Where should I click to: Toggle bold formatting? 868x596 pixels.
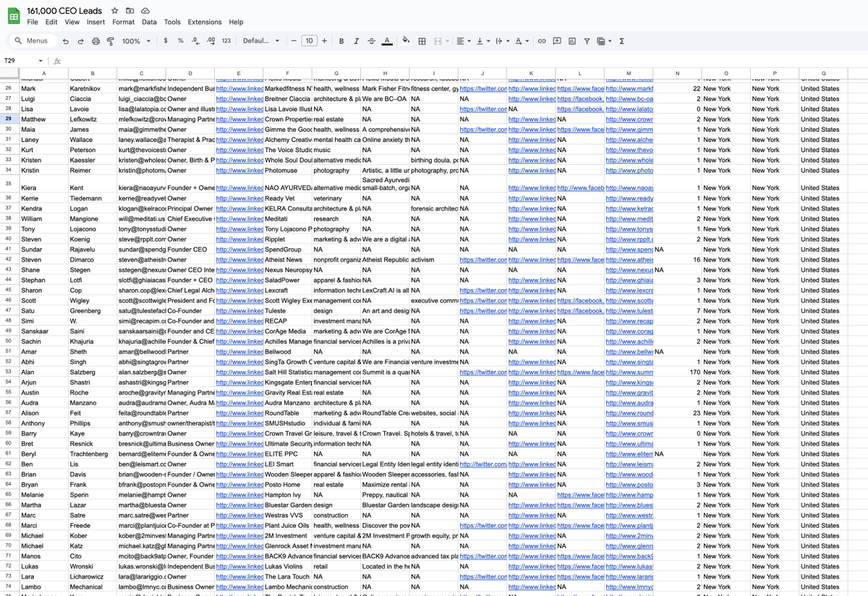coord(341,41)
